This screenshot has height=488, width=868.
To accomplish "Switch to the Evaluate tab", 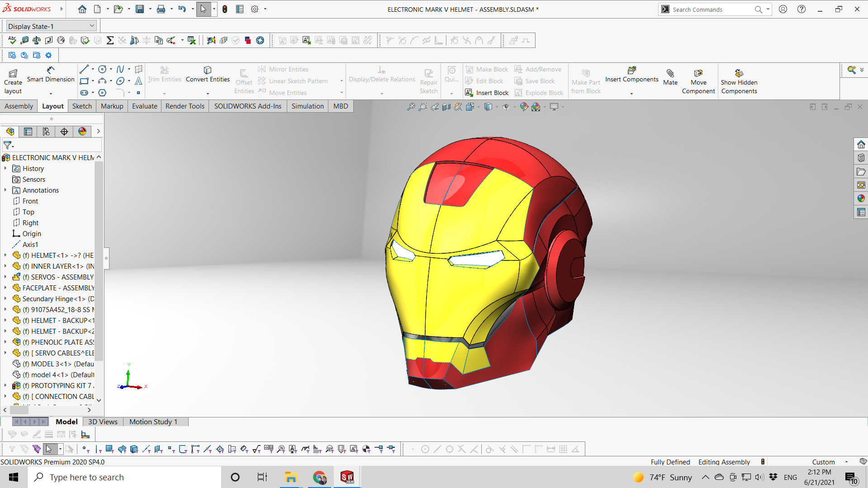I will (x=144, y=106).
